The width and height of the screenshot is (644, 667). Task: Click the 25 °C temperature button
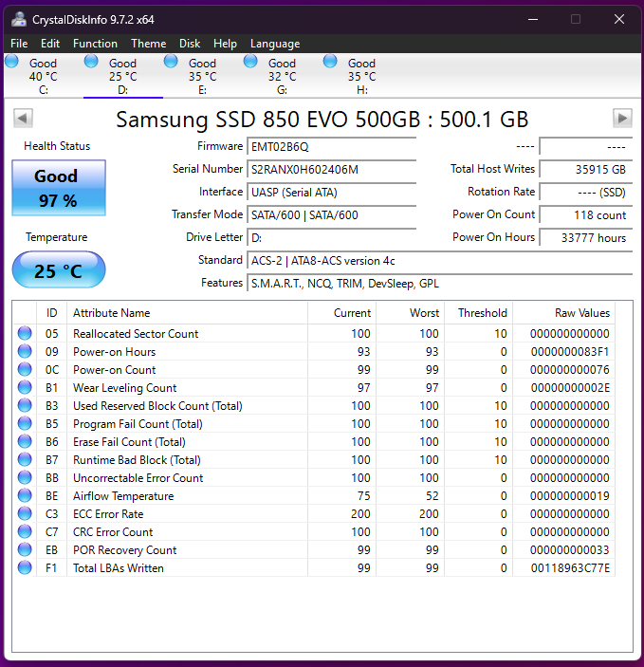(59, 269)
